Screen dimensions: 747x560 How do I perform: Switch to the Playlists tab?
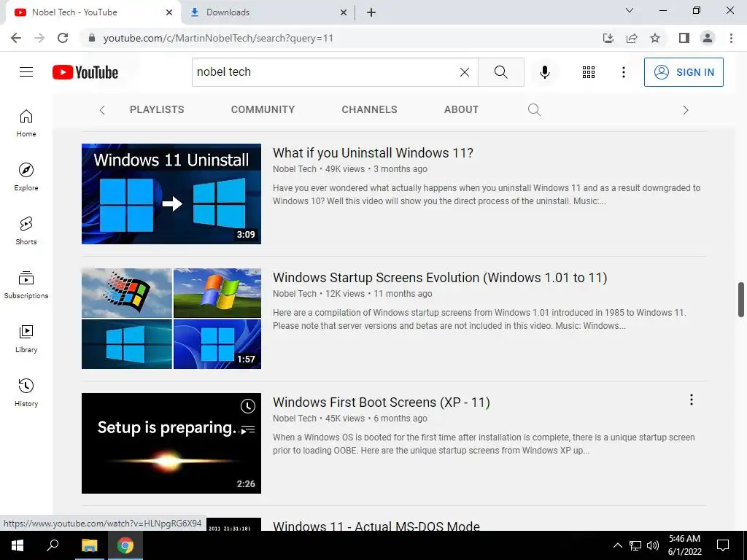157,109
